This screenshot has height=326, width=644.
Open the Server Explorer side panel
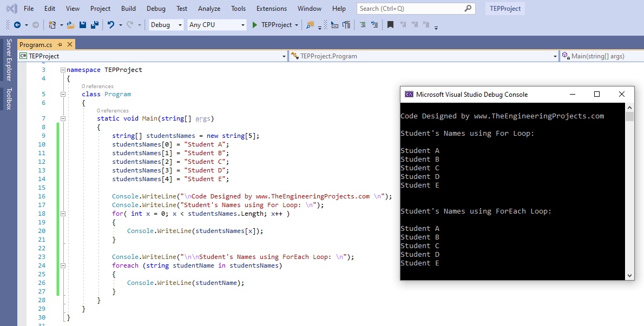pos(9,59)
